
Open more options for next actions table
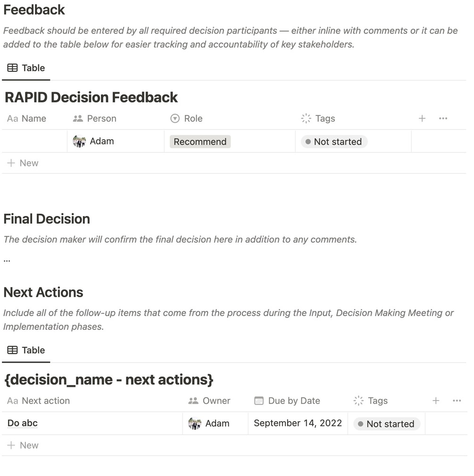pyautogui.click(x=457, y=401)
